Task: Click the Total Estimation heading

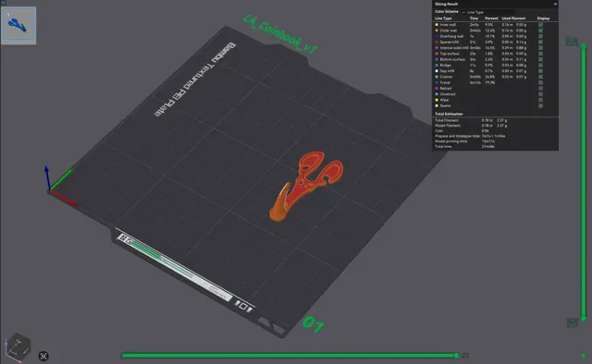Action: pyautogui.click(x=449, y=114)
